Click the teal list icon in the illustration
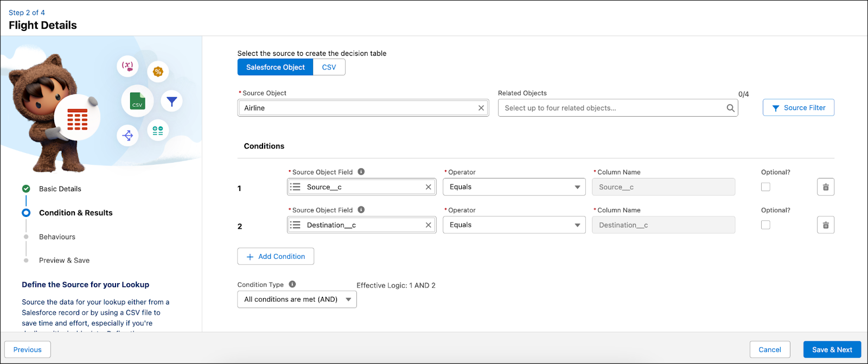The width and height of the screenshot is (868, 364). click(x=158, y=130)
